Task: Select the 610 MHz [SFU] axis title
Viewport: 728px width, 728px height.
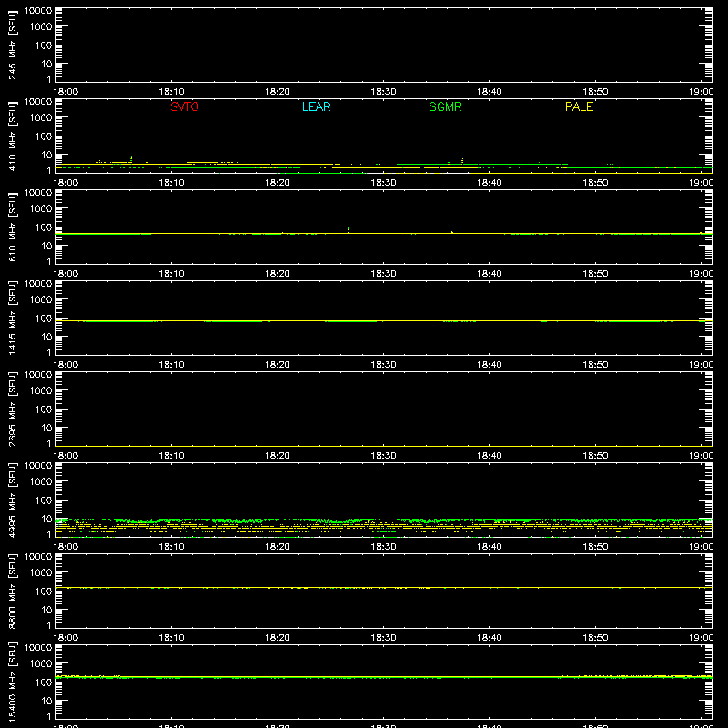Action: click(12, 227)
